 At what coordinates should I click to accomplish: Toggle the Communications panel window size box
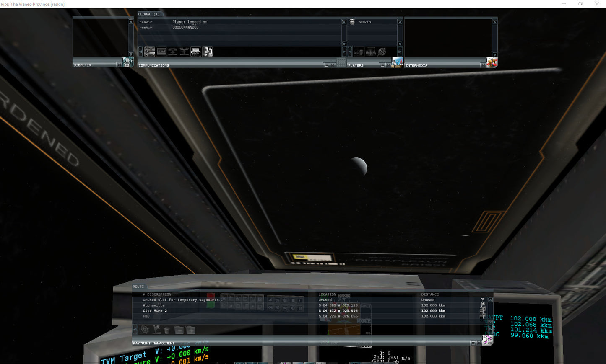pyautogui.click(x=327, y=65)
